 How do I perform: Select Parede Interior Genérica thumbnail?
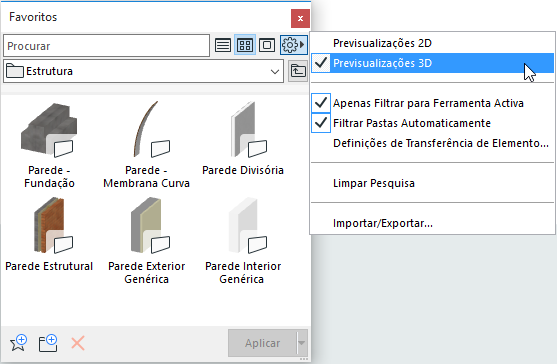click(248, 226)
